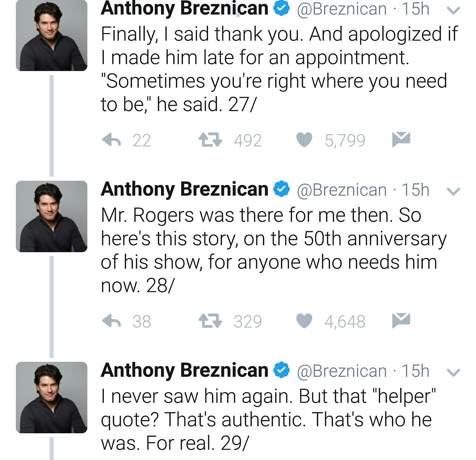This screenshot has width=476, height=460.
Task: Open the avatar next to the 28/ tweet
Action: 51,216
